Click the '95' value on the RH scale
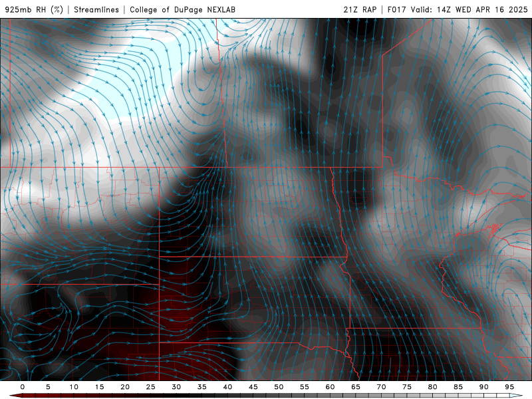Screen dimensions: 532x399 509,387
